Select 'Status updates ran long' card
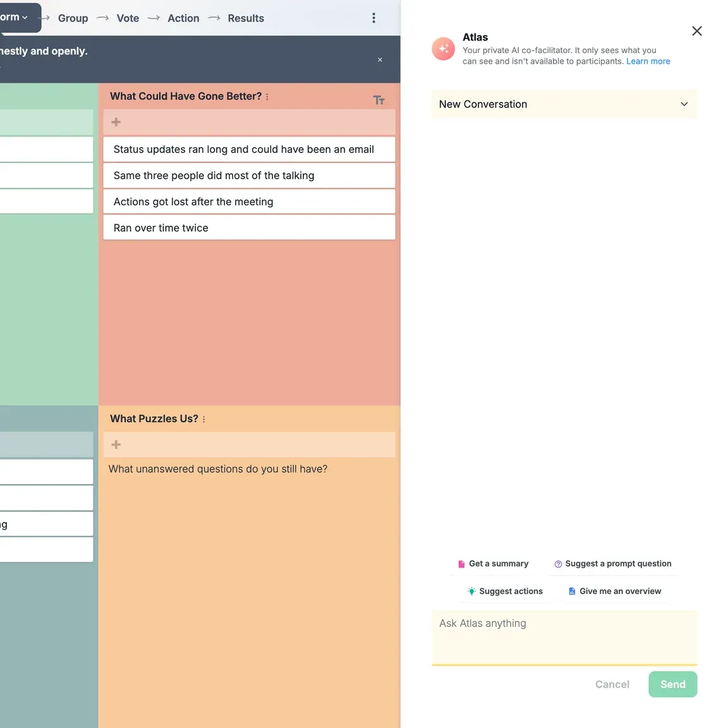 (x=250, y=150)
